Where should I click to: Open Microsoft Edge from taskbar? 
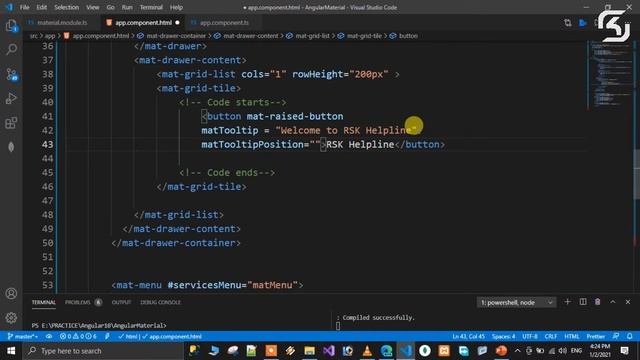(386, 351)
